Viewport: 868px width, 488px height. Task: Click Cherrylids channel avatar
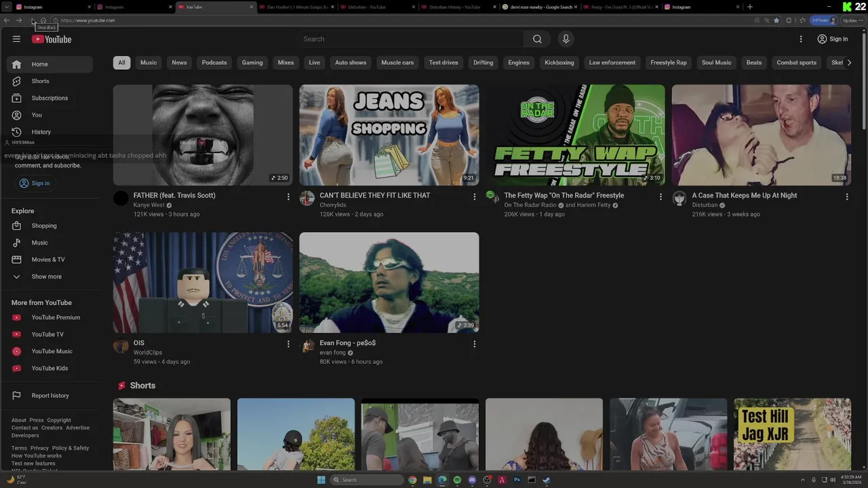[307, 198]
